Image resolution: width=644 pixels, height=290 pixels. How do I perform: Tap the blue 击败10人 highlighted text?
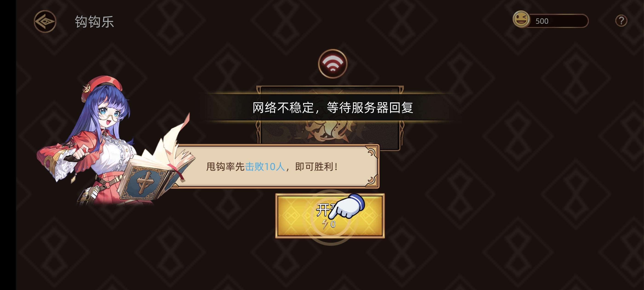tap(265, 167)
